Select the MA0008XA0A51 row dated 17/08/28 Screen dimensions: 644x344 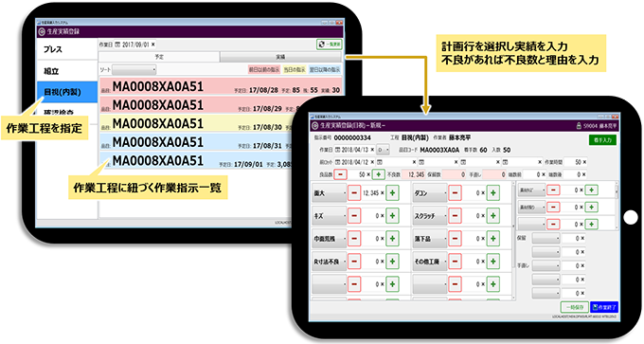[x=220, y=87]
